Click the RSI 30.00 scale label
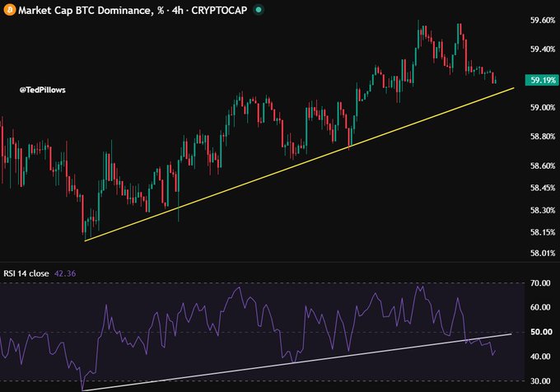The height and width of the screenshot is (392, 560). (x=540, y=381)
